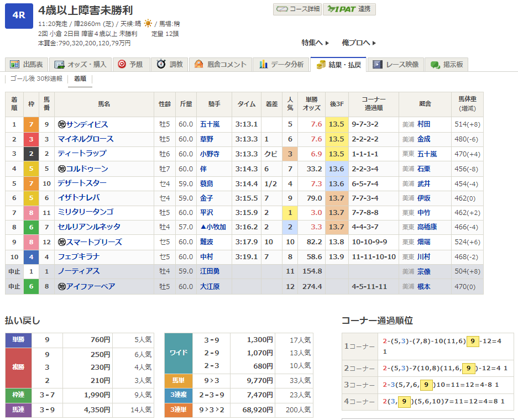Select the 予想 target icon
This screenshot has height=420, width=518.
(x=122, y=65)
